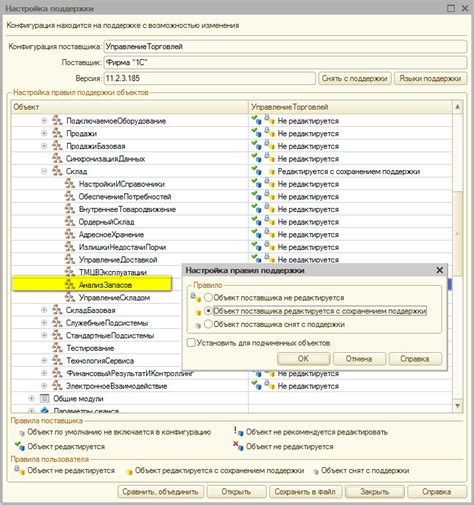Image resolution: width=474 pixels, height=505 pixels.
Task: Select 'Объект поставщика снят с поддержки' radio
Action: point(208,324)
